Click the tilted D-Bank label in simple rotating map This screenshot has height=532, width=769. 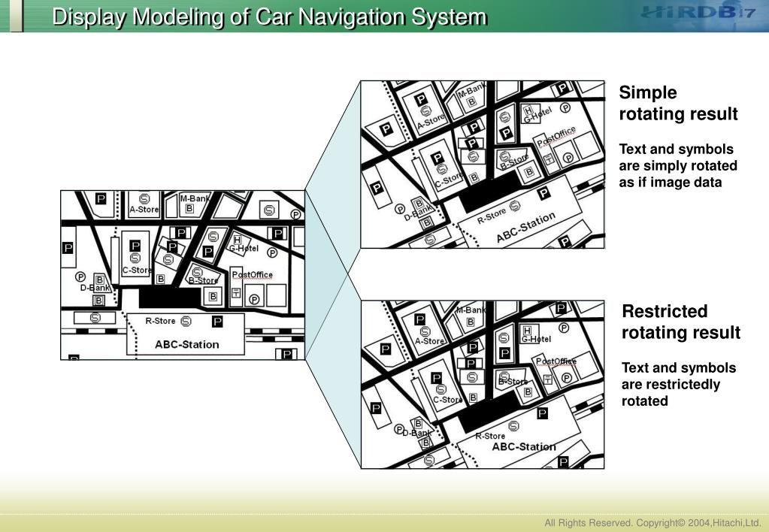pos(419,213)
